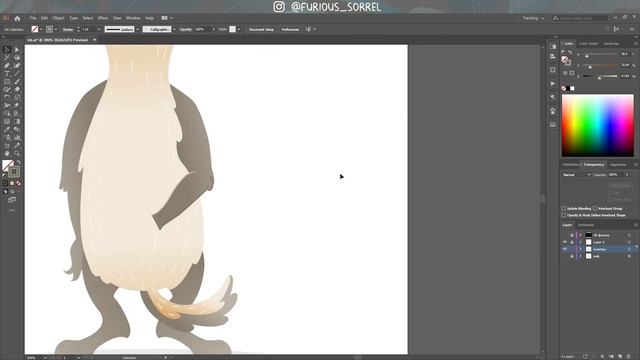640x360 pixels.
Task: Select the Line Segment tool
Action: pos(17,73)
